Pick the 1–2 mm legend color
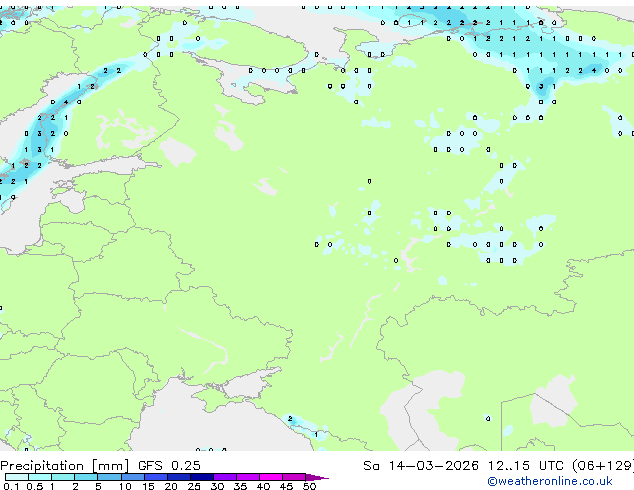 pos(63,477)
